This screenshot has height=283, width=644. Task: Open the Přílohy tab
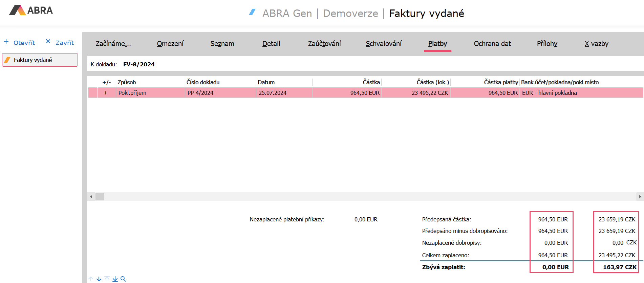click(547, 44)
